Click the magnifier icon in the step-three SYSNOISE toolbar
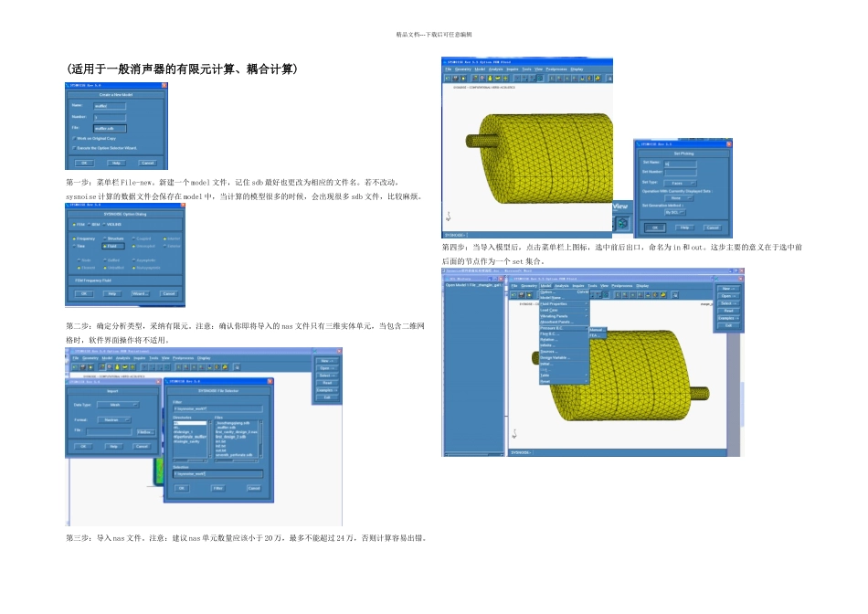This screenshot has height=614, width=868. (x=110, y=367)
